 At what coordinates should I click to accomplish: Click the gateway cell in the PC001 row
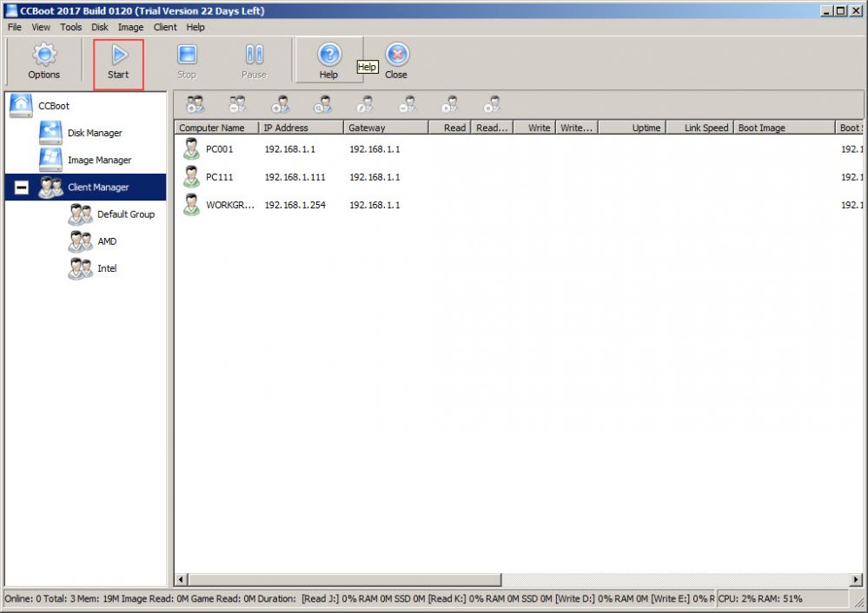[x=374, y=148]
